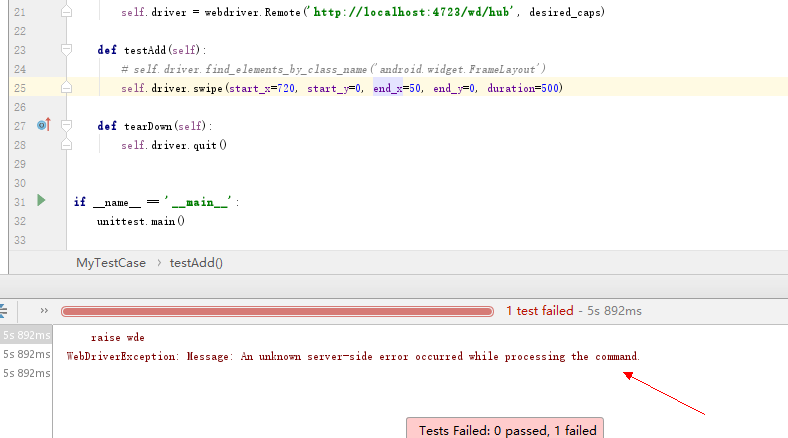This screenshot has height=438, width=788.
Task: Click the WebDriverException error message
Action: (x=353, y=357)
